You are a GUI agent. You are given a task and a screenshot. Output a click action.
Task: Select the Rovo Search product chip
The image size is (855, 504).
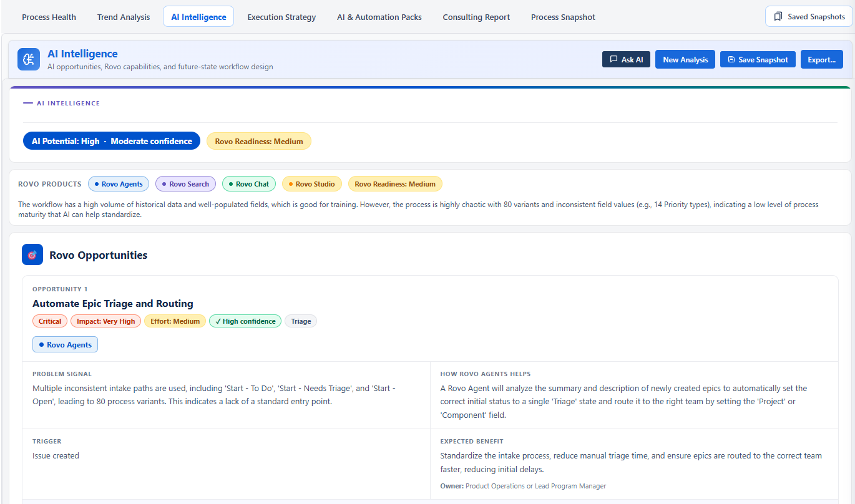click(x=185, y=184)
